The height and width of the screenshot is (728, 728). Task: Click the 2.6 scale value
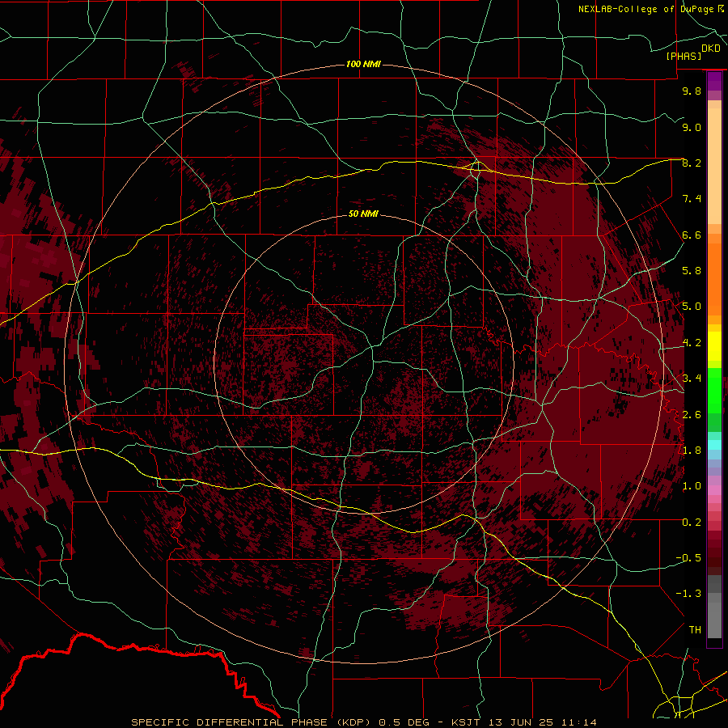pos(692,414)
